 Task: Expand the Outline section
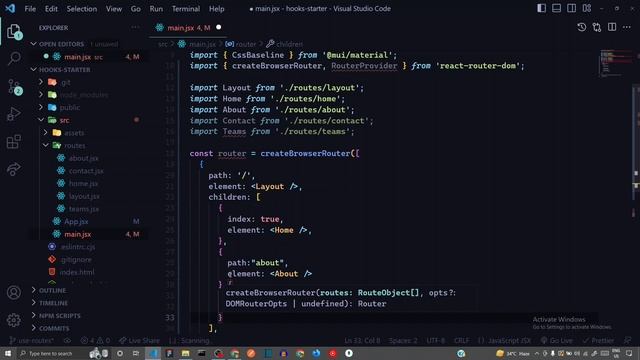pyautogui.click(x=52, y=290)
